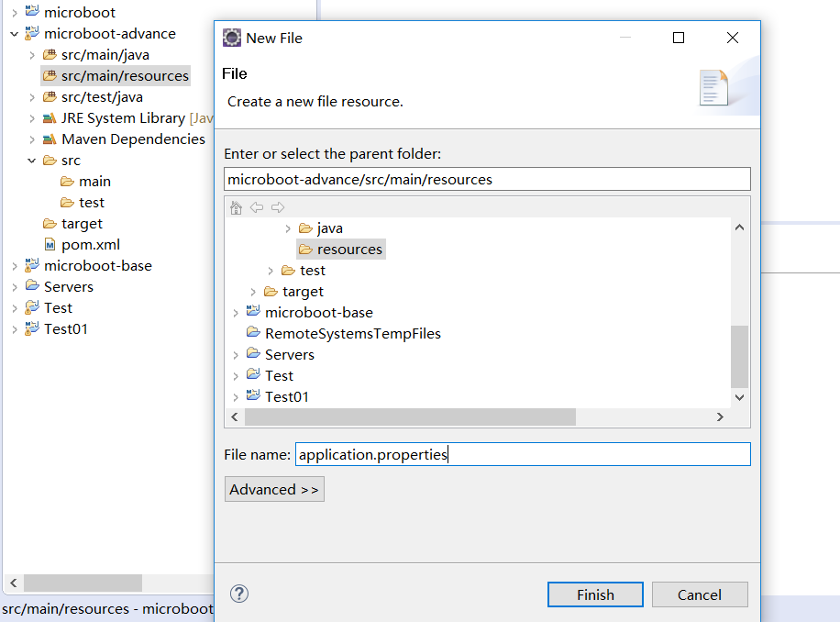840x622 pixels.
Task: Select microboot project icon in Package Explorer
Action: [31, 11]
